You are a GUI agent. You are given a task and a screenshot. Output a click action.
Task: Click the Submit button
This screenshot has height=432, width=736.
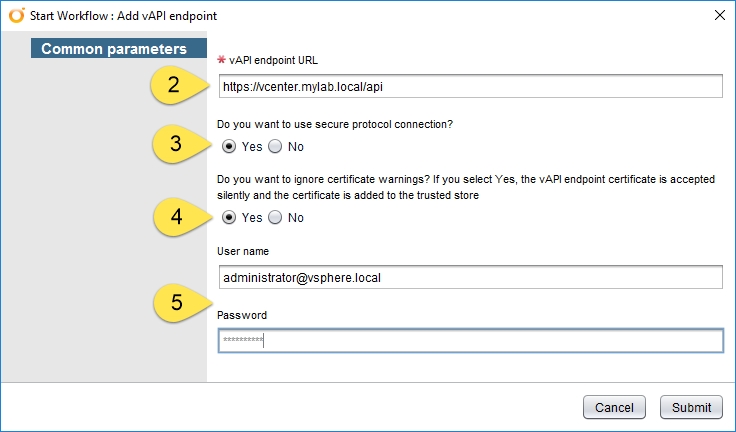tap(691, 407)
